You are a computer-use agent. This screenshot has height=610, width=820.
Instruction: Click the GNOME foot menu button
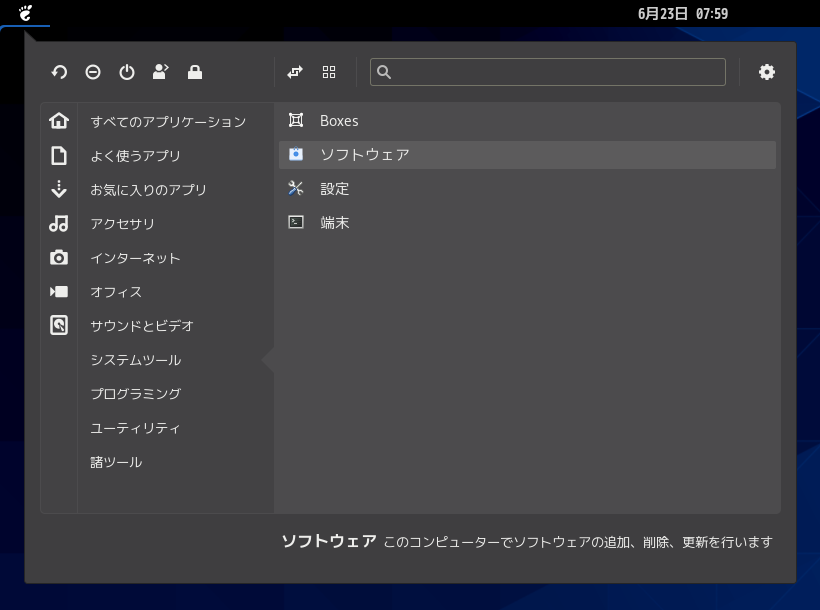pos(25,13)
